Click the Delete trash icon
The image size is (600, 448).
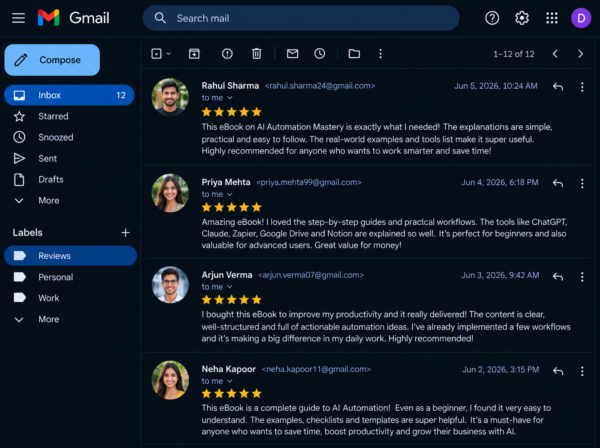tap(257, 54)
